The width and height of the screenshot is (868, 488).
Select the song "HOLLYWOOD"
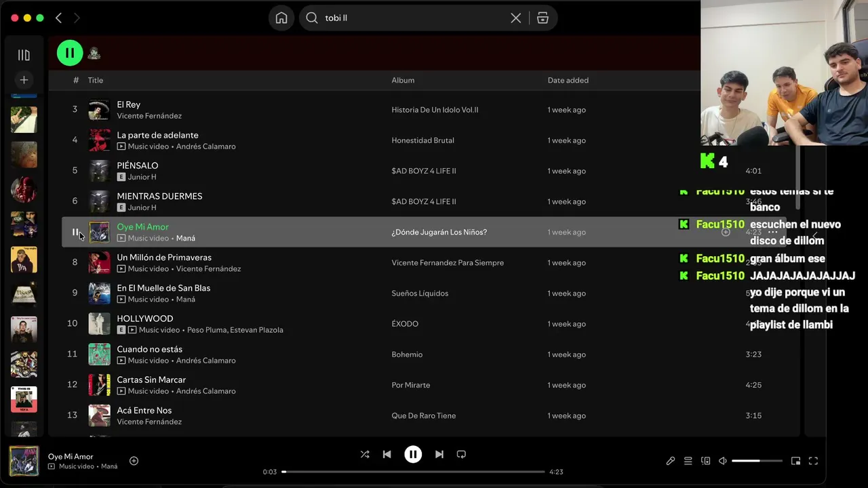(145, 319)
